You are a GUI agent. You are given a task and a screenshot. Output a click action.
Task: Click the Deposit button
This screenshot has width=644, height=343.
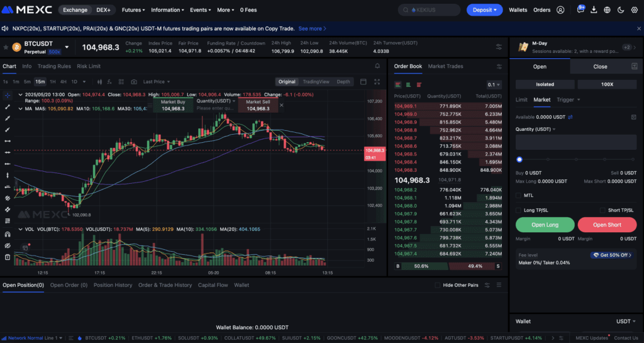pyautogui.click(x=485, y=10)
